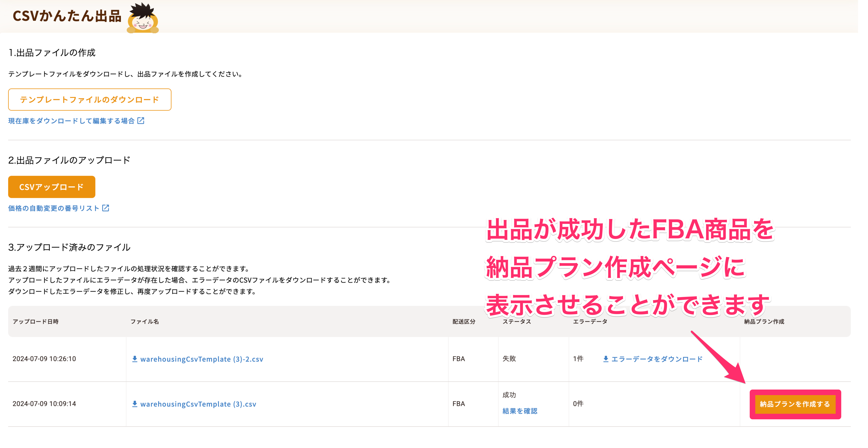Download the warehousingCsvTemplate (3)-2.csv file
Screen dimensions: 868x448
[x=202, y=359]
